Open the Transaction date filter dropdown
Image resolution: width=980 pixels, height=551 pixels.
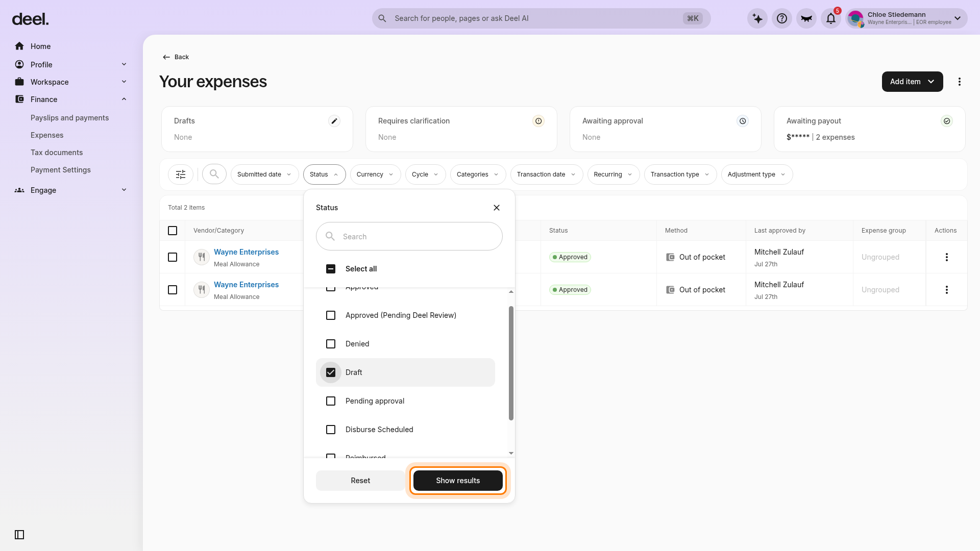546,174
